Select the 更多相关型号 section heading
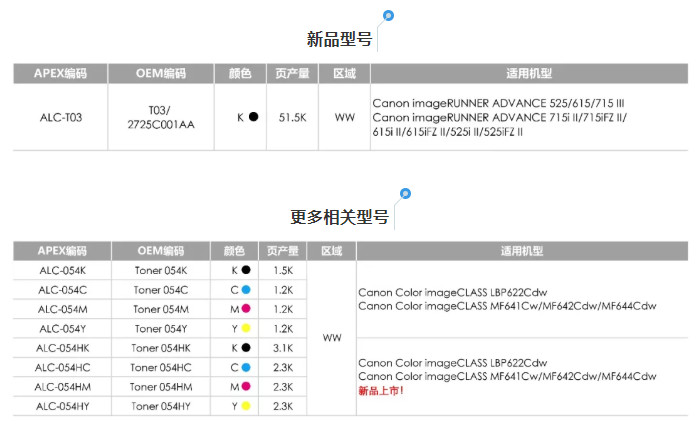 339,217
